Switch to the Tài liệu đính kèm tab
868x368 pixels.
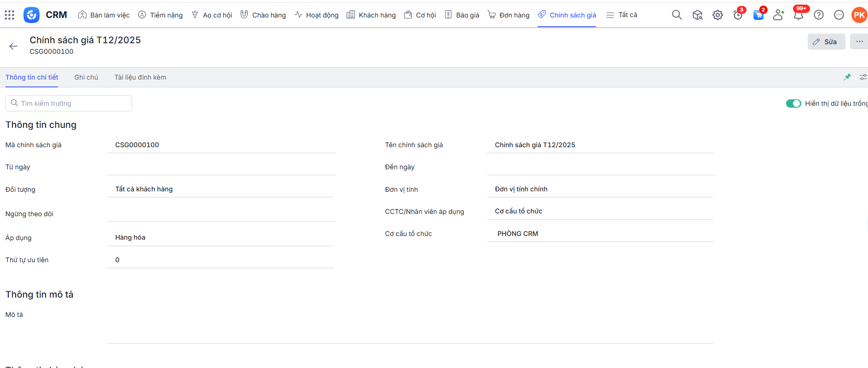tap(140, 77)
